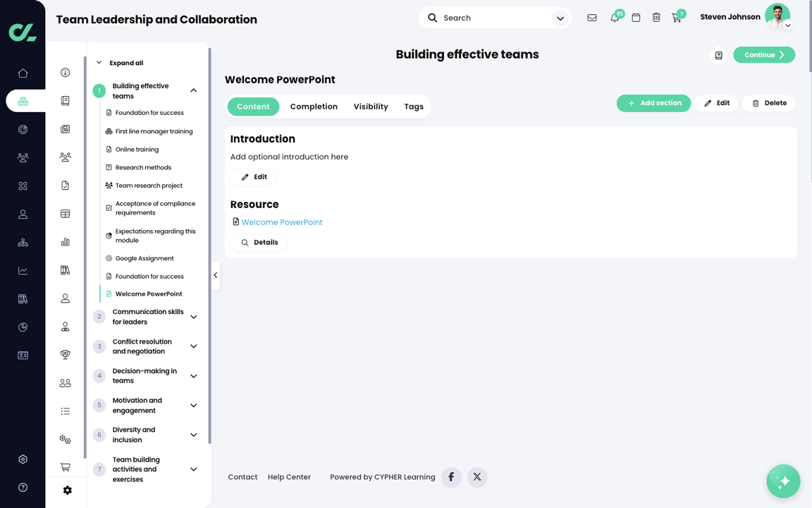Collapse the Building effective teams module
This screenshot has height=508, width=812.
click(193, 90)
